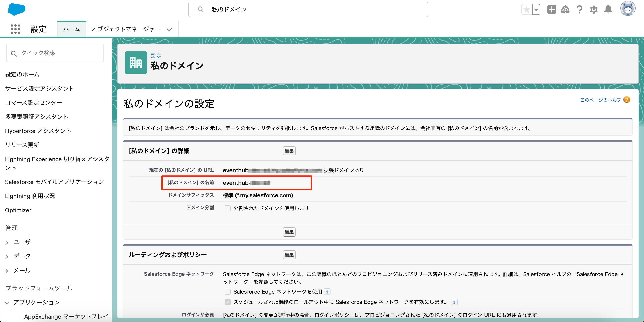This screenshot has height=322, width=644.
Task: Open the user profile avatar
Action: (627, 8)
